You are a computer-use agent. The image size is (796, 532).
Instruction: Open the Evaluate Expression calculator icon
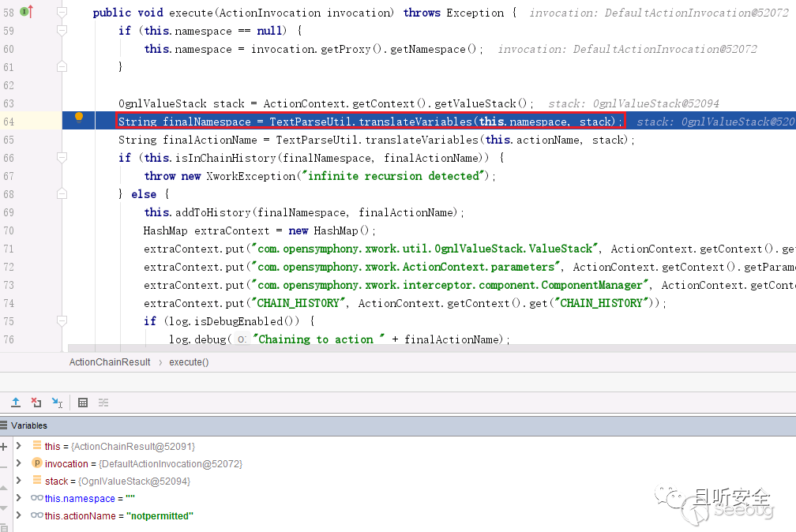click(x=83, y=403)
